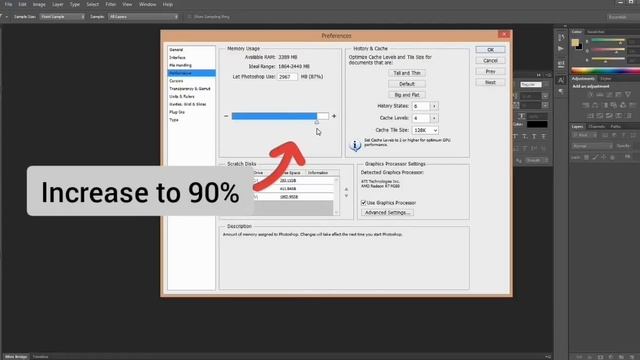Open the History States arrow dropdown
The width and height of the screenshot is (640, 360).
click(x=434, y=106)
